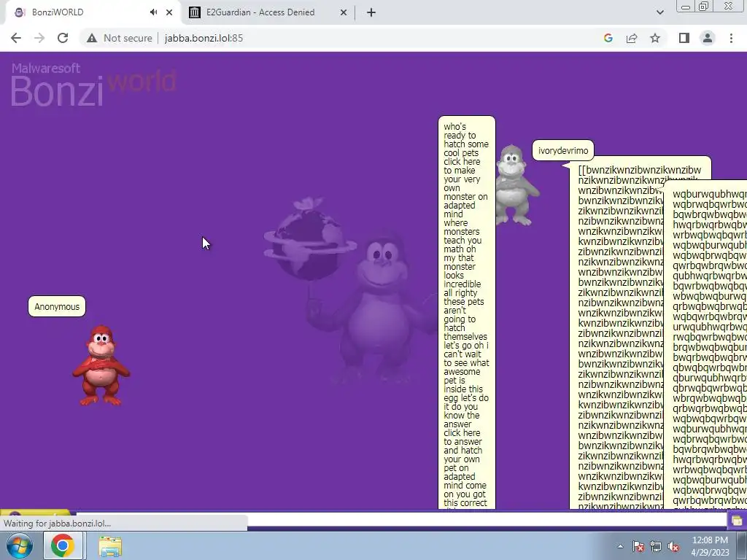Click the address bar URL jabba.bonzi.lol:85
This screenshot has height=560, width=747.
pyautogui.click(x=204, y=38)
